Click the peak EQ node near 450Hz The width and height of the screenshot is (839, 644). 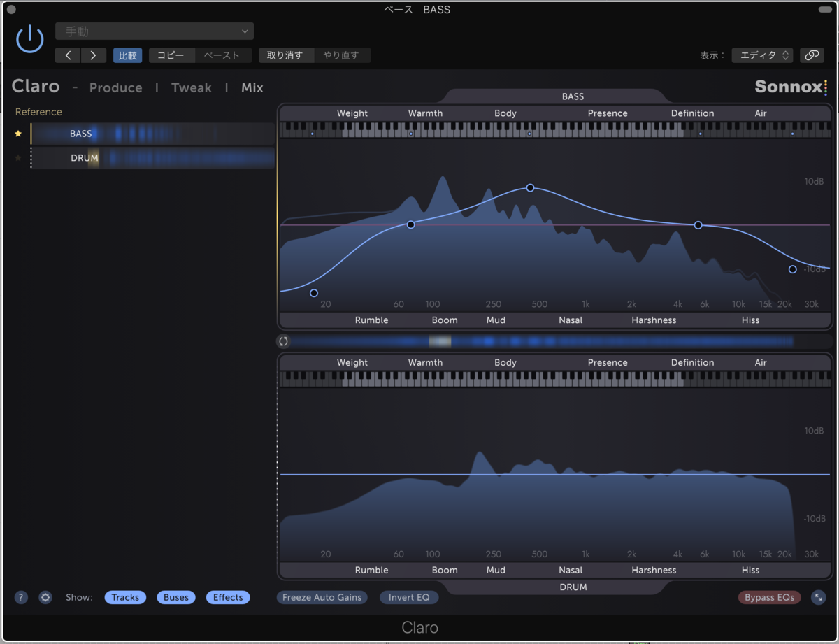530,188
